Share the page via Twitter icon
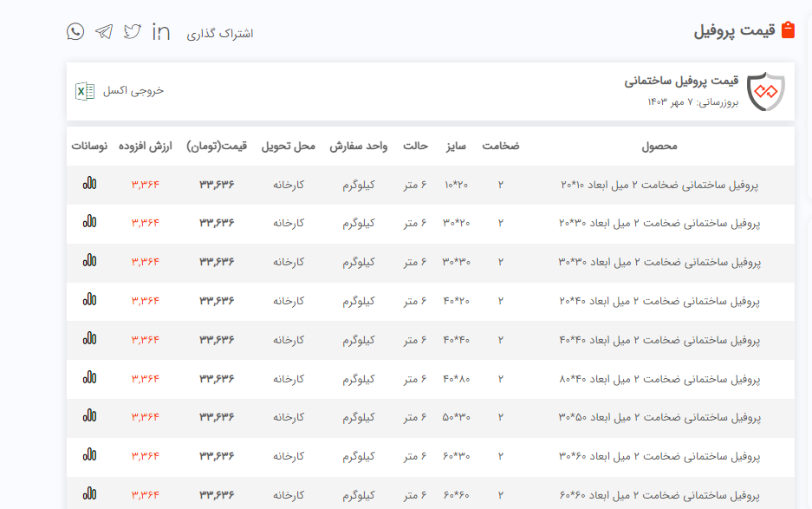 pyautogui.click(x=133, y=32)
